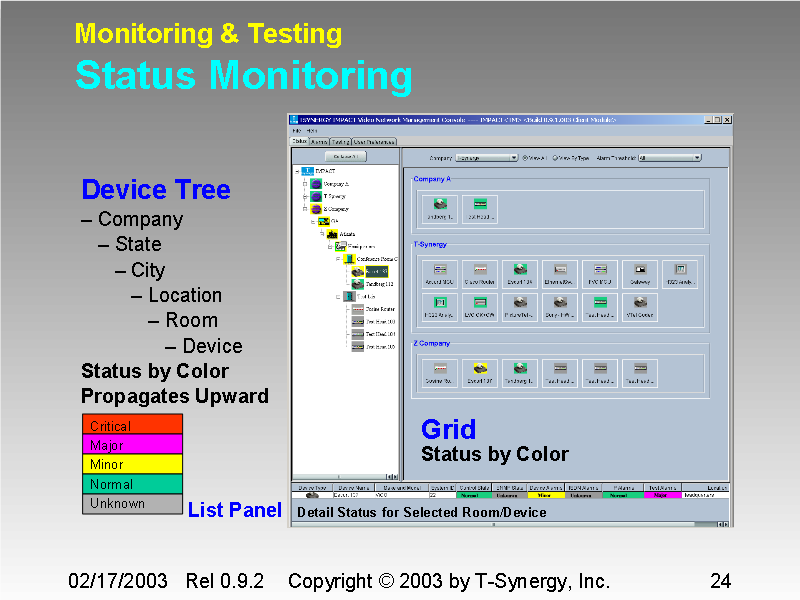Toggle the yellow-highlighted device node in the tree
Screen dimensions: 800x600
tap(370, 272)
